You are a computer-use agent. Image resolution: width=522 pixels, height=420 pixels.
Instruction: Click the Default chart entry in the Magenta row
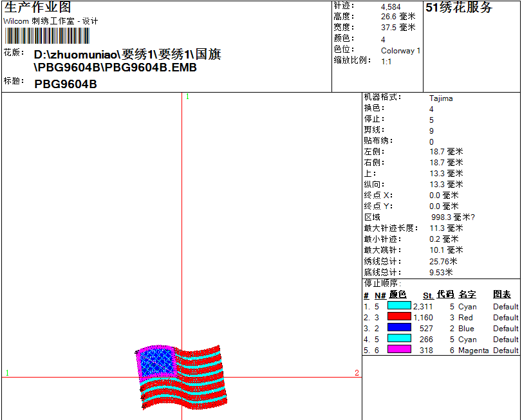(x=506, y=351)
